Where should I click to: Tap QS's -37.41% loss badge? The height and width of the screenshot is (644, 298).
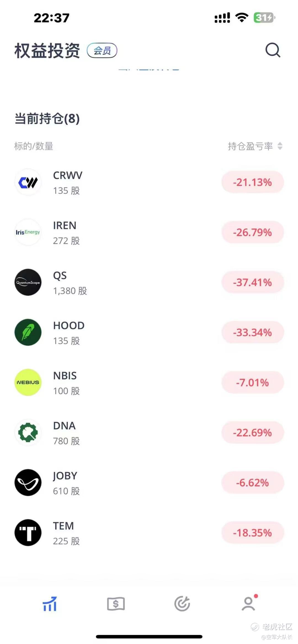click(252, 282)
